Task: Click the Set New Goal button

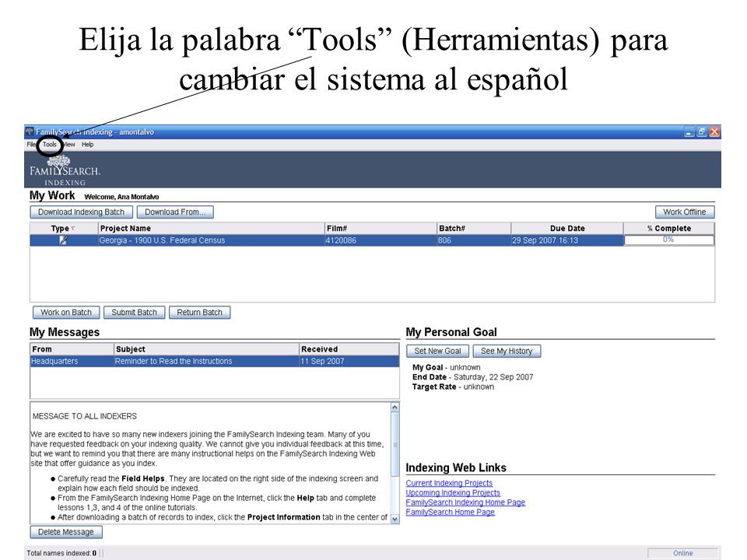Action: click(x=438, y=351)
